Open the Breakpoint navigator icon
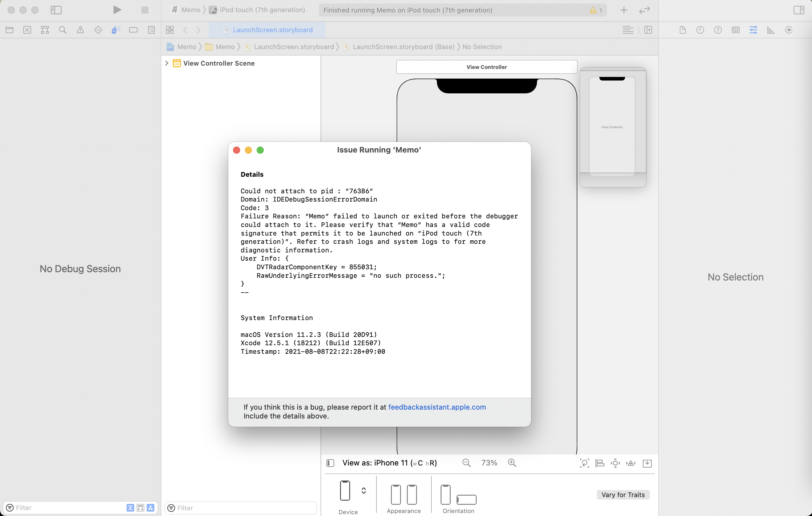This screenshot has height=516, width=812. 134,30
